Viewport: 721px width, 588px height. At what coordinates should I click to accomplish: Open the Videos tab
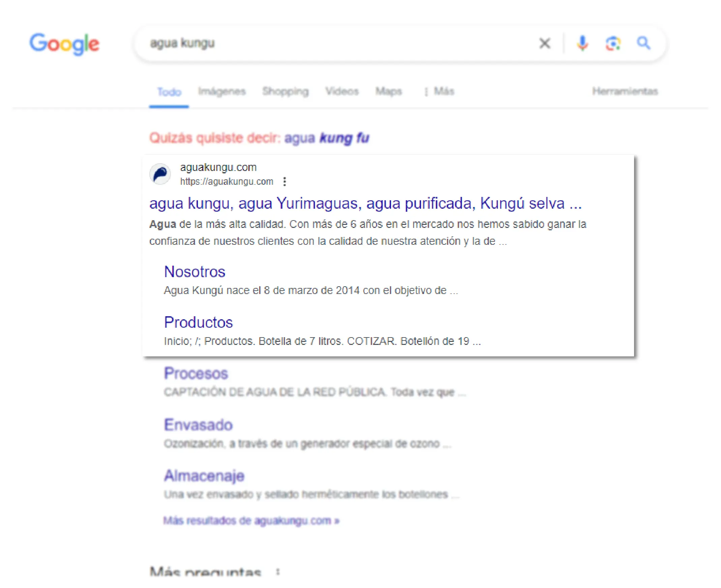pos(342,91)
